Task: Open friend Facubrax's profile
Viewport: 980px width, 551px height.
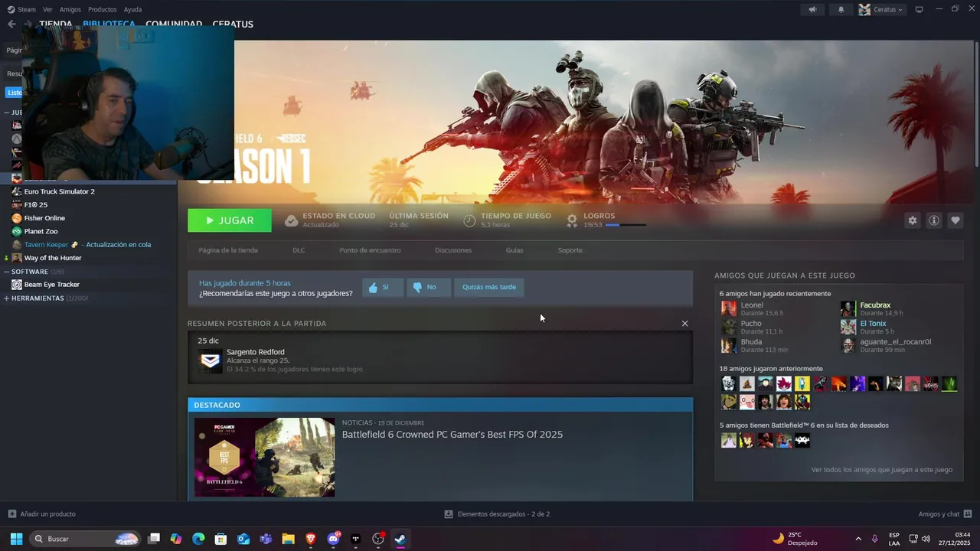Action: 875,305
